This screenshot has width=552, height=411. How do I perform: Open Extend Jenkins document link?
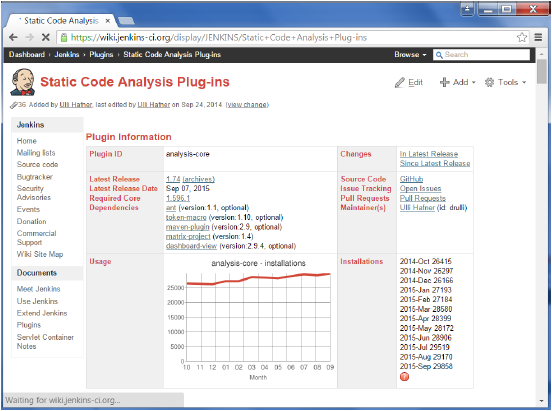tap(42, 313)
